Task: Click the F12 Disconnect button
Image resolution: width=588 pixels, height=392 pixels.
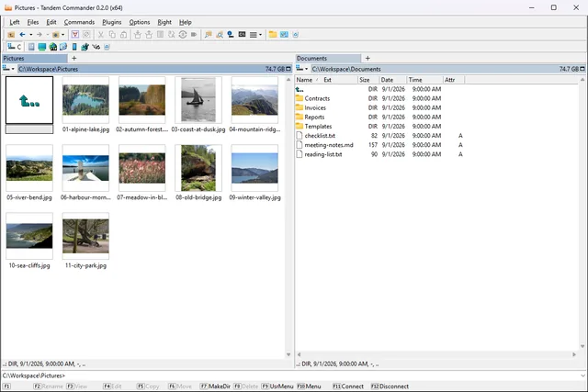Action: pyautogui.click(x=390, y=386)
